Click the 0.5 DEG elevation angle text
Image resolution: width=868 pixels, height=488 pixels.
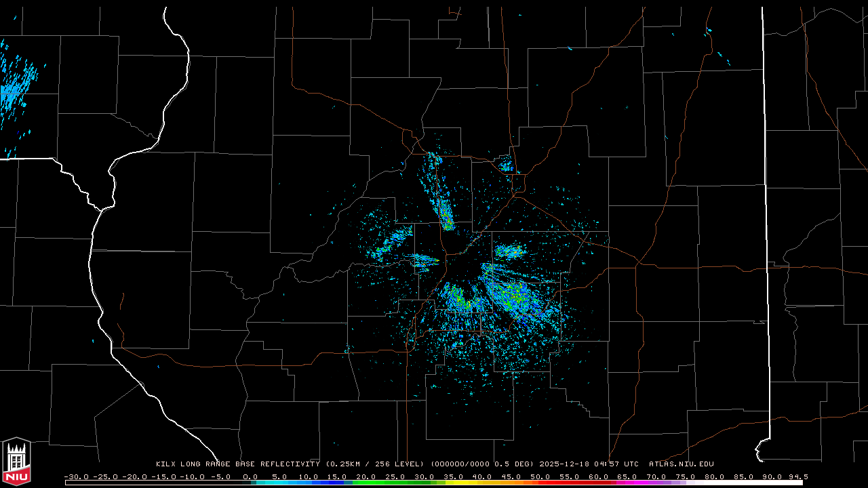[x=515, y=464]
